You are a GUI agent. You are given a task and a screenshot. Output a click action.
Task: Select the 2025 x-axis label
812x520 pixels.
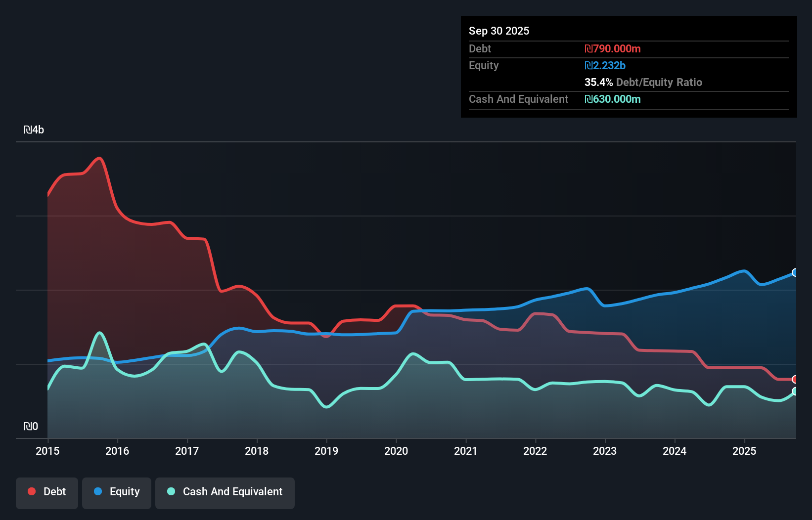tap(744, 451)
